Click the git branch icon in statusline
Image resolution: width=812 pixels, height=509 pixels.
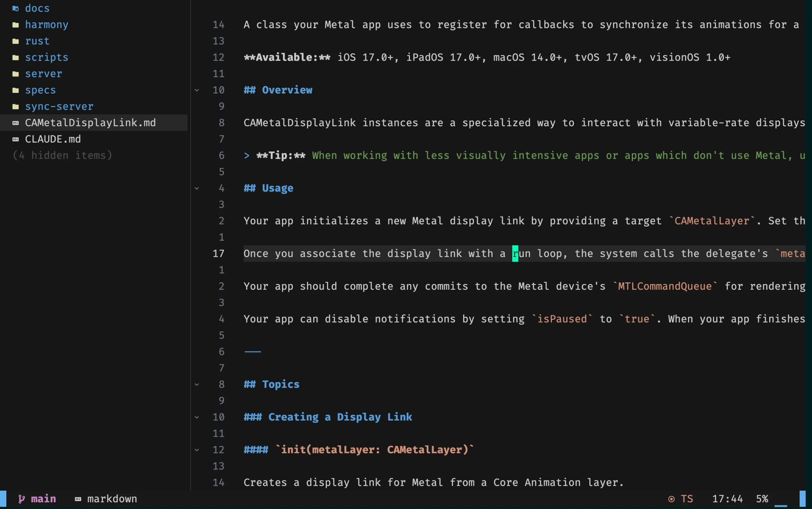click(21, 499)
